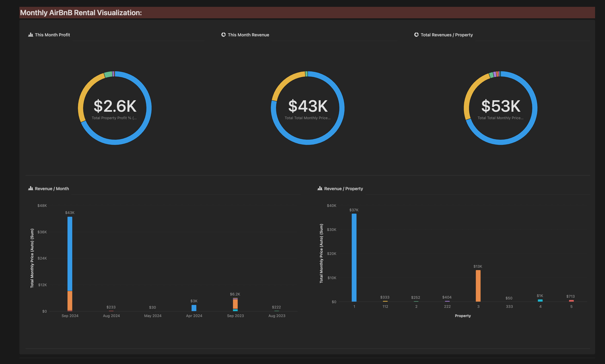Viewport: 605px width, 364px height.
Task: Click the Revenue / Property y-axis title
Action: [x=321, y=253]
